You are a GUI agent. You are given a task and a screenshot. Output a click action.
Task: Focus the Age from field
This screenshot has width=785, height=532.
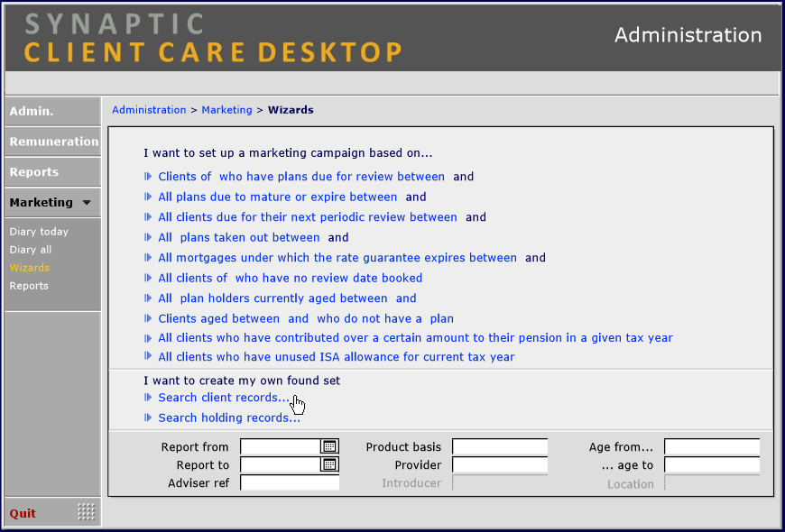(712, 446)
